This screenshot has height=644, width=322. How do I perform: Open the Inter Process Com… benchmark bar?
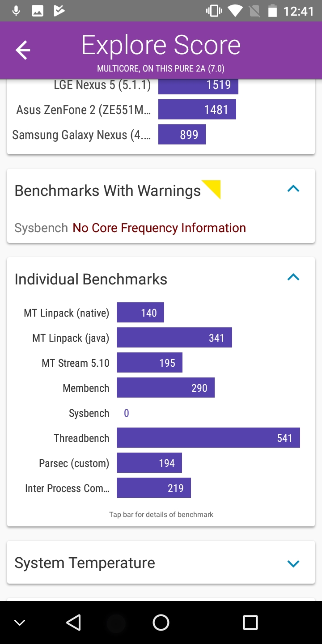pyautogui.click(x=153, y=488)
